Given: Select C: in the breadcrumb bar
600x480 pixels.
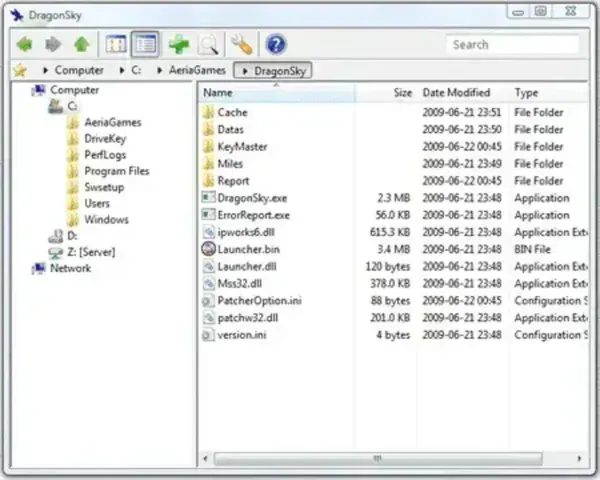Looking at the screenshot, I should click(x=136, y=70).
